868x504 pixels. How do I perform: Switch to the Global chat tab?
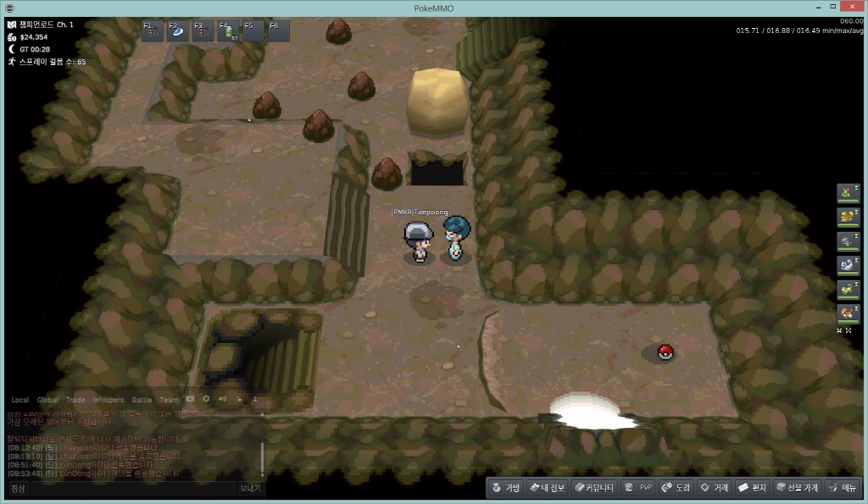[47, 400]
